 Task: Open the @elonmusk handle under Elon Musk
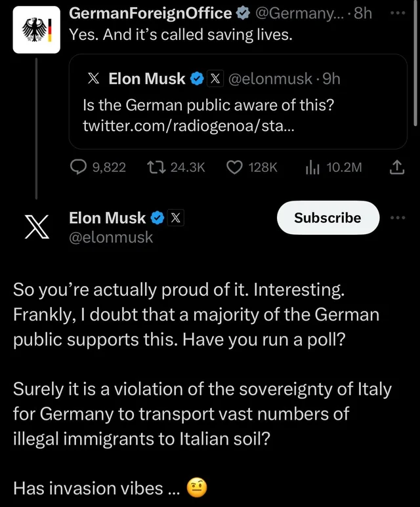111,237
